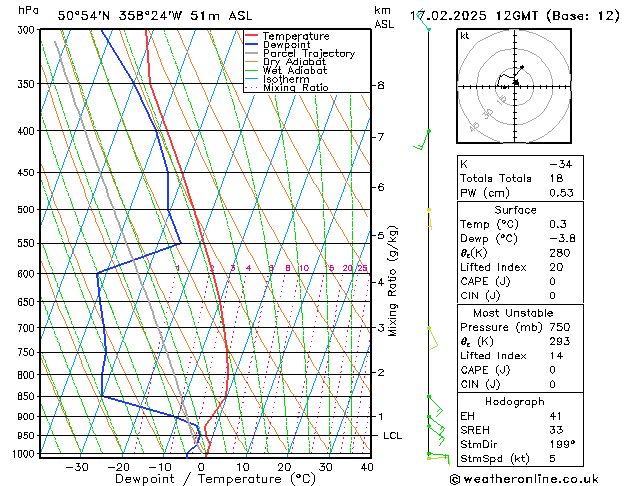Select the 'Parcel Trajectory' legend entry
Screen dimensions: 629x486
[300, 53]
